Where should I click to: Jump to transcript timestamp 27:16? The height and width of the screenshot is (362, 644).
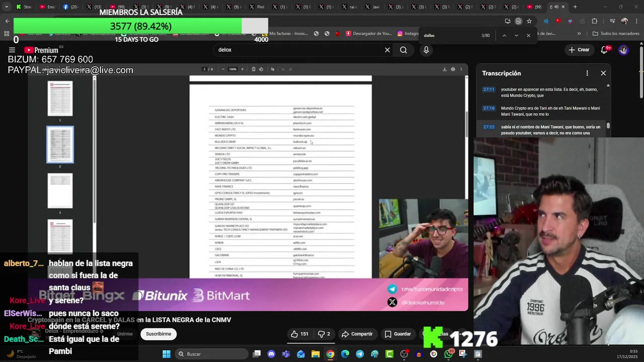click(x=489, y=108)
